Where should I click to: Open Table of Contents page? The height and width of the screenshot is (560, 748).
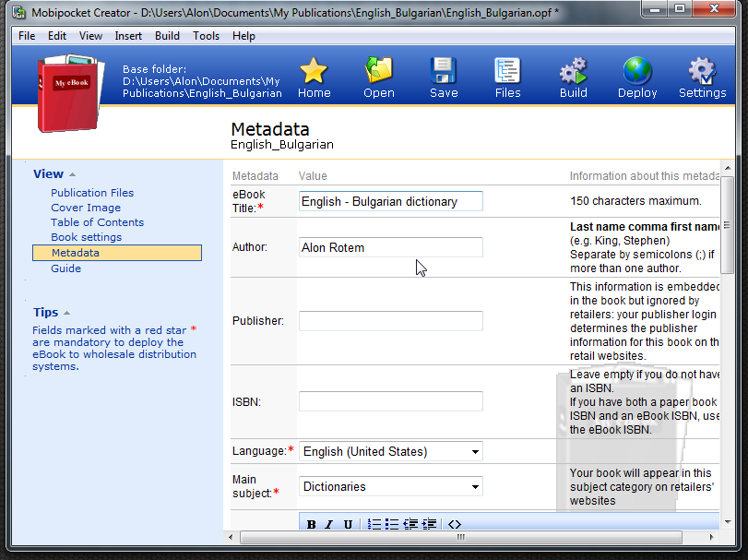click(x=98, y=222)
